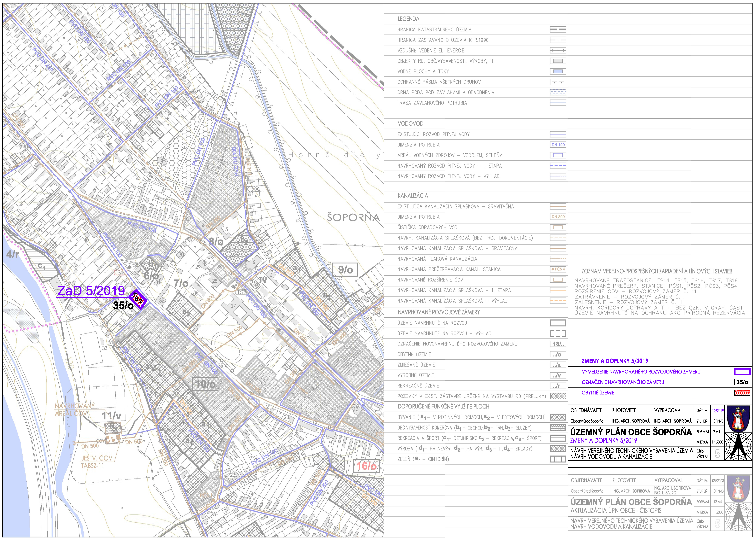Click the purple ZaD 5/2019 map label
This screenshot has width=756, height=540.
coord(91,291)
